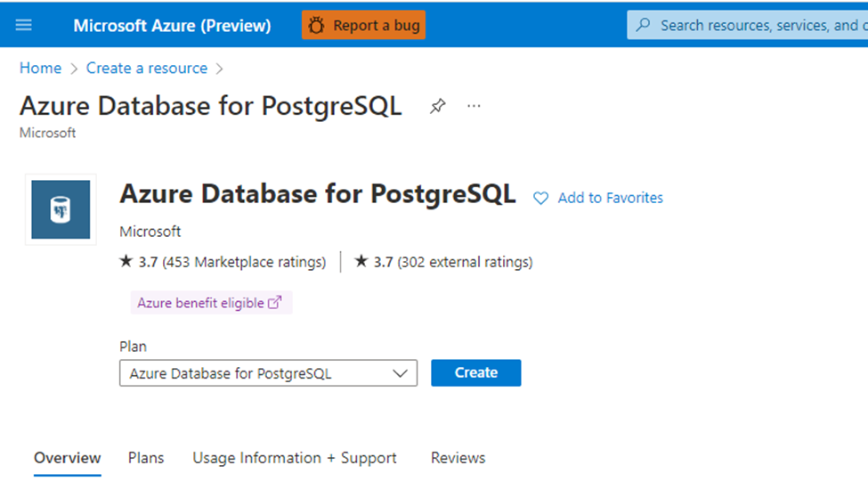Click the PostgreSQL product logo thumbnail

(x=61, y=209)
